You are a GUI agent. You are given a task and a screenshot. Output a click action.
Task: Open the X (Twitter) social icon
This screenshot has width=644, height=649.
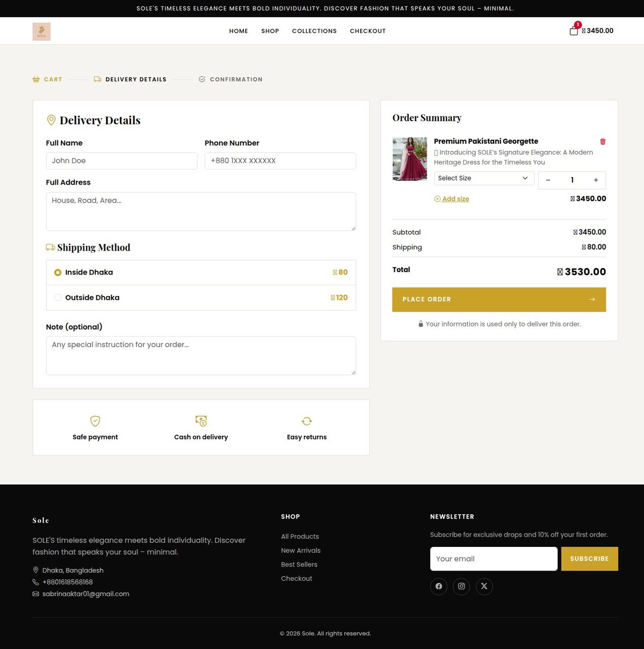pyautogui.click(x=484, y=586)
